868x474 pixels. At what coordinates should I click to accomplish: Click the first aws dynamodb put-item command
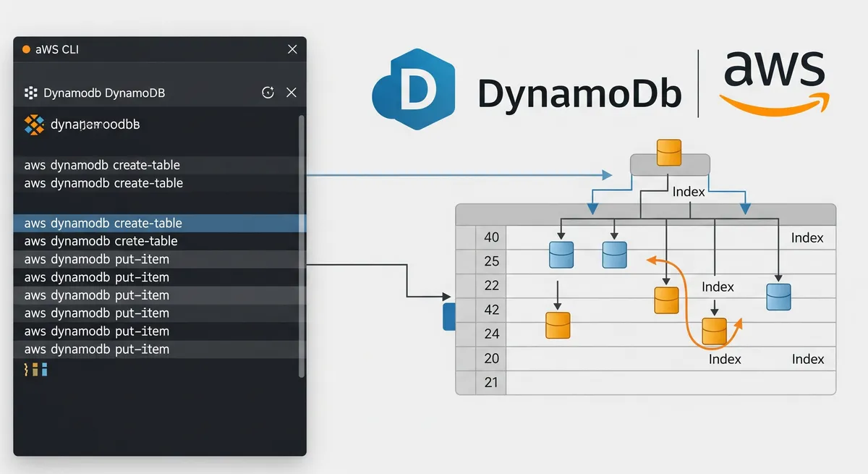(95, 259)
